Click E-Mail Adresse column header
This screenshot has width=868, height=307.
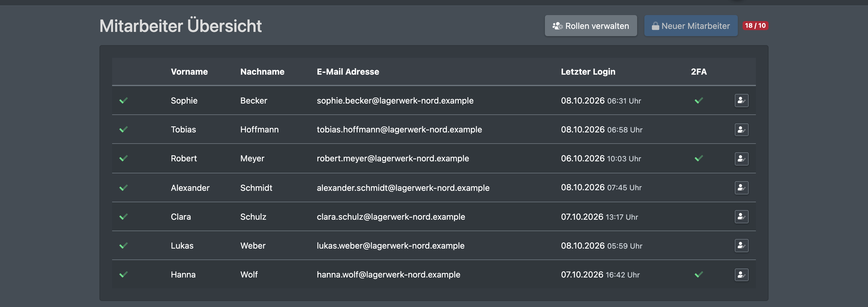click(x=348, y=72)
